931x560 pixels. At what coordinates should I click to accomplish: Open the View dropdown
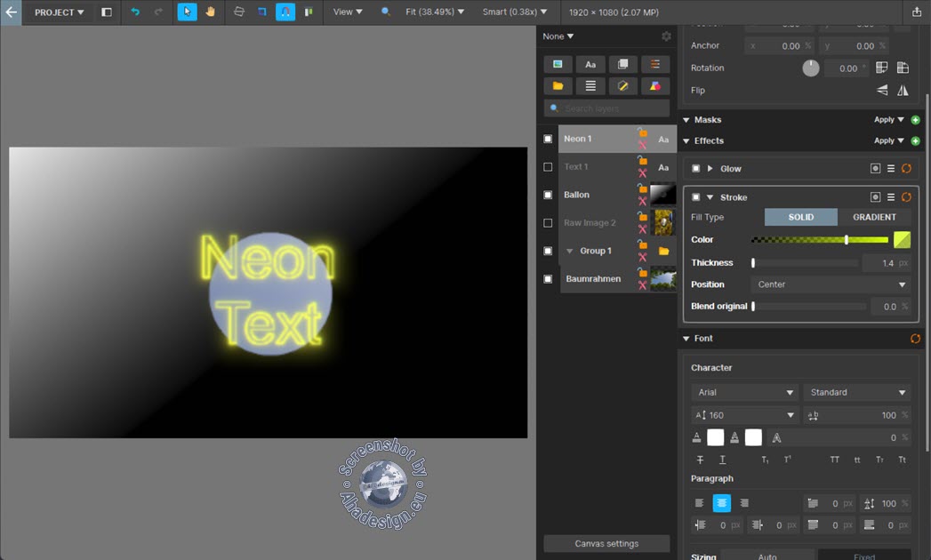pos(348,12)
